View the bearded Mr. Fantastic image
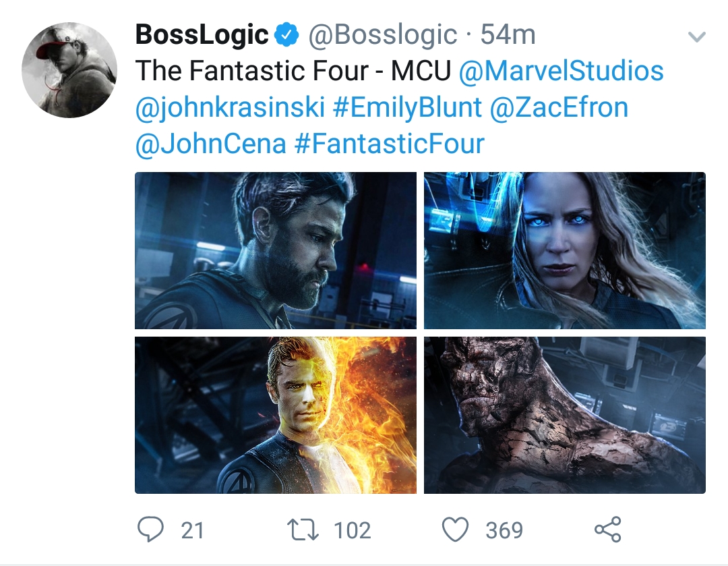 click(x=276, y=250)
